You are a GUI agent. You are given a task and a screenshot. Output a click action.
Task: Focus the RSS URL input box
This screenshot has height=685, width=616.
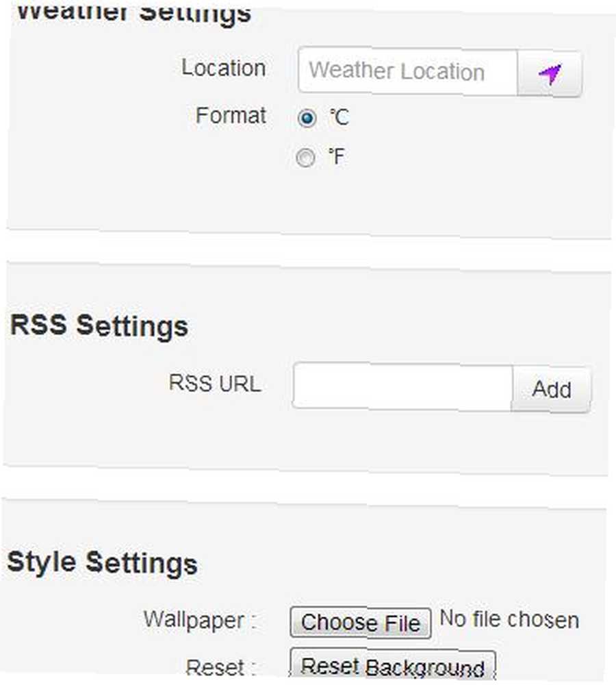(402, 386)
